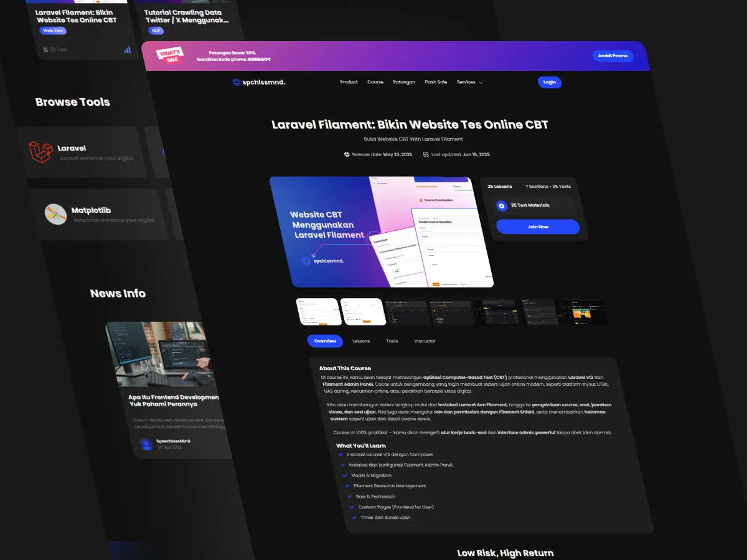Click the blue bar chart icon on Laravel Filament card
The height and width of the screenshot is (560, 747).
pos(128,50)
